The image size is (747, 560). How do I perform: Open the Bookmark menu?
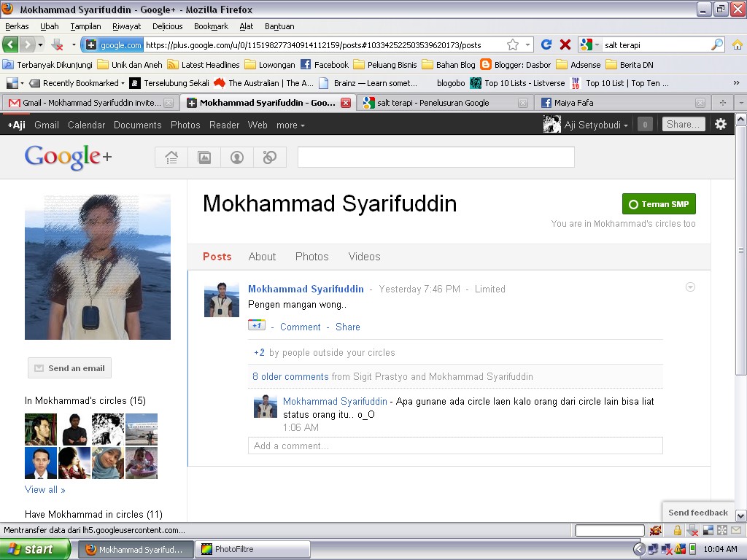pyautogui.click(x=211, y=26)
